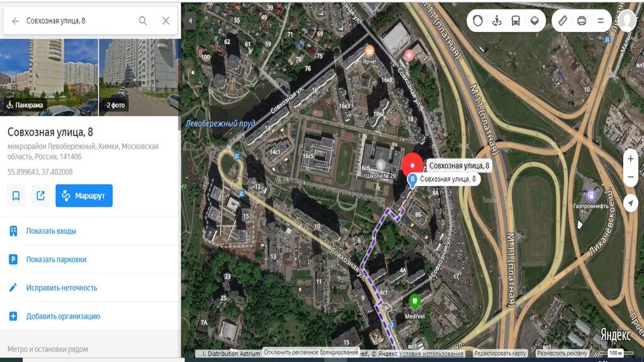Viewport: 644px width, 362px height.
Task: Click the Левобережный пруд map label
Action: pos(219,123)
